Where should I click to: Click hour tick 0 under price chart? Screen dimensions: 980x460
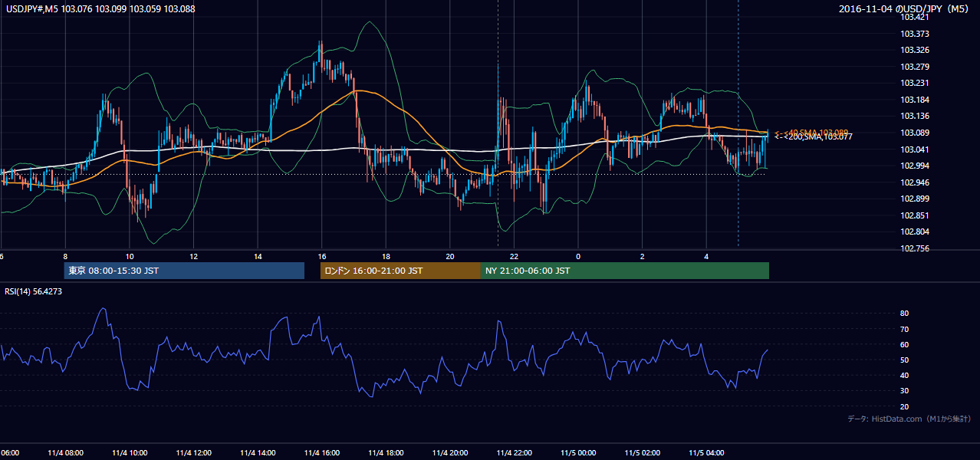[x=577, y=257]
